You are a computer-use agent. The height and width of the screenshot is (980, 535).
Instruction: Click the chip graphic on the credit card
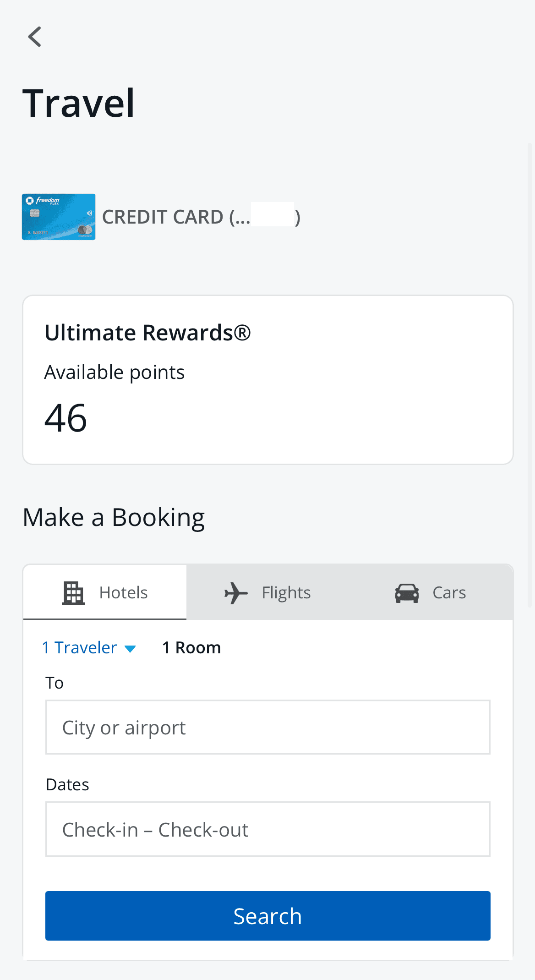tap(34, 212)
